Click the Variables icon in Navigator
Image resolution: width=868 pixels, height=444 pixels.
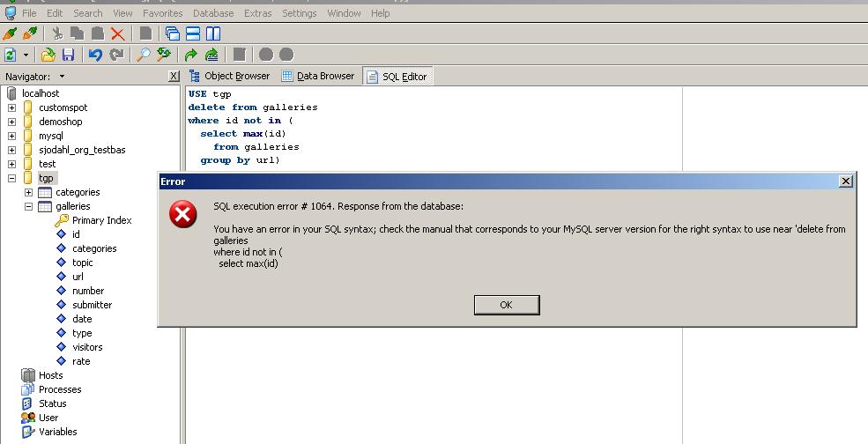tap(27, 432)
